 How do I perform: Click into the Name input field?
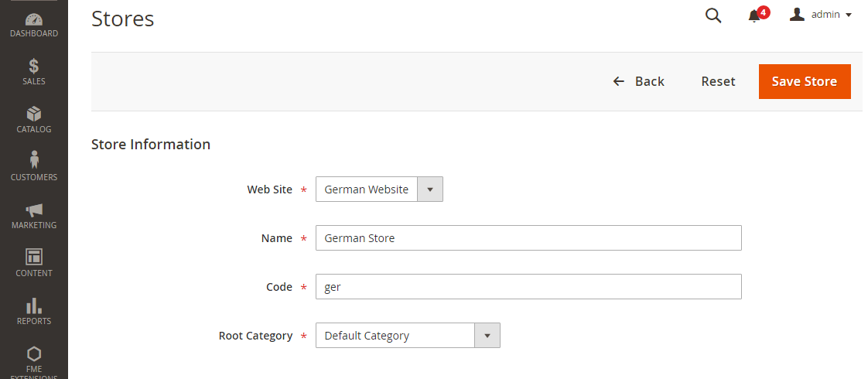(x=528, y=238)
